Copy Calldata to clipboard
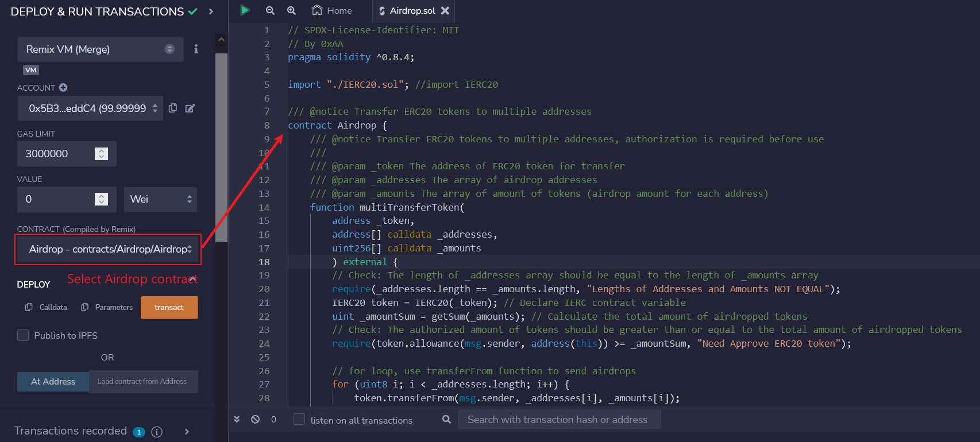The image size is (980, 442). [46, 307]
